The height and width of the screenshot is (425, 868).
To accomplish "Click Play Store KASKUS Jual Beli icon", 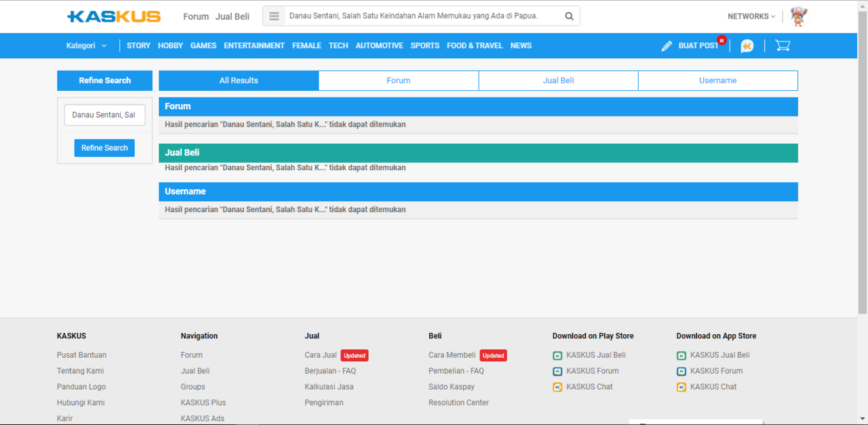I will (x=557, y=355).
